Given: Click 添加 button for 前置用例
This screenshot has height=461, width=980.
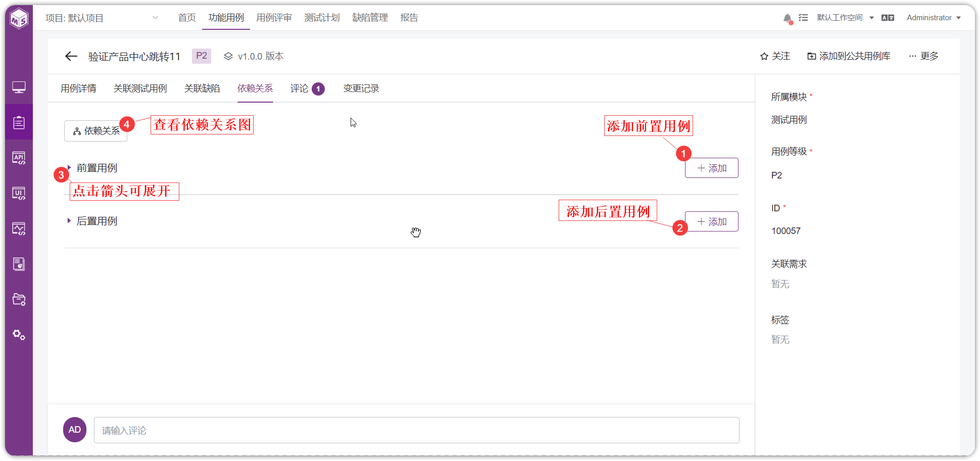Looking at the screenshot, I should pyautogui.click(x=711, y=168).
